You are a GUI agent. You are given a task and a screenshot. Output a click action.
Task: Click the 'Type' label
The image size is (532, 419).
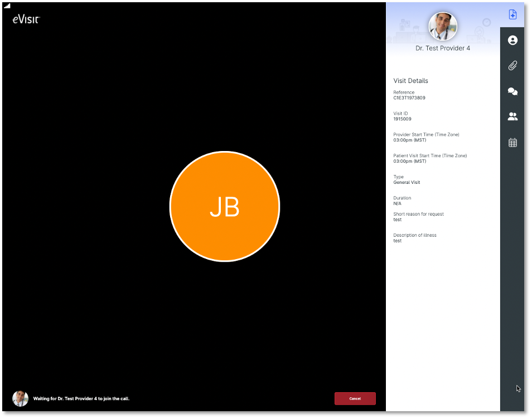coord(398,177)
